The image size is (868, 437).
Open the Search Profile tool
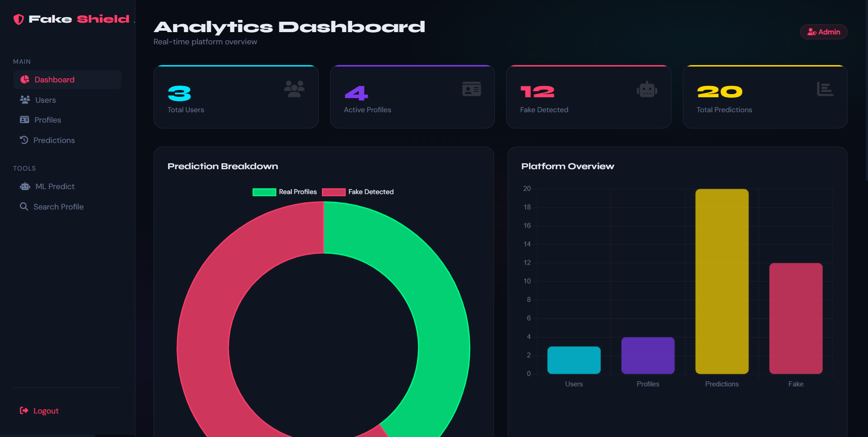67,207
